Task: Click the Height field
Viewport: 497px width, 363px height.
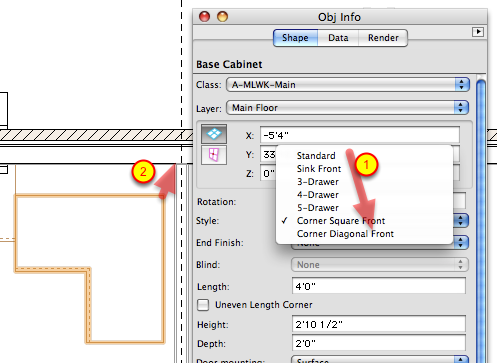Action: [379, 324]
